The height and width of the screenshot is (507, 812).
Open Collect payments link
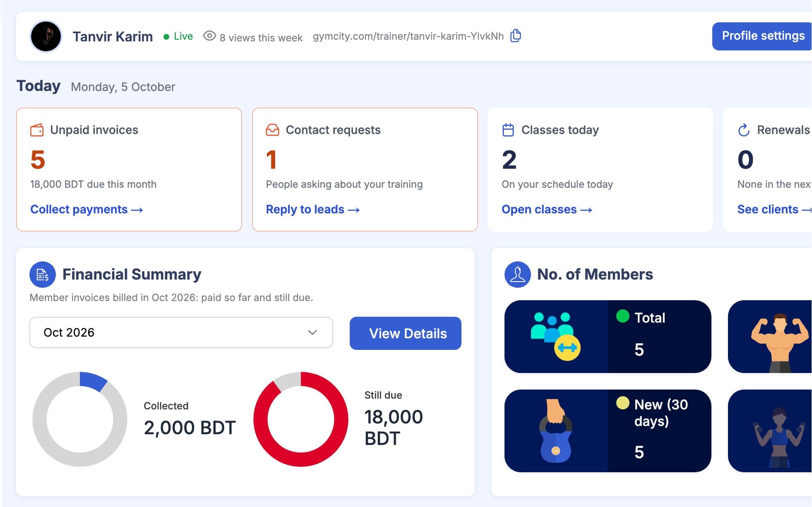pos(86,209)
